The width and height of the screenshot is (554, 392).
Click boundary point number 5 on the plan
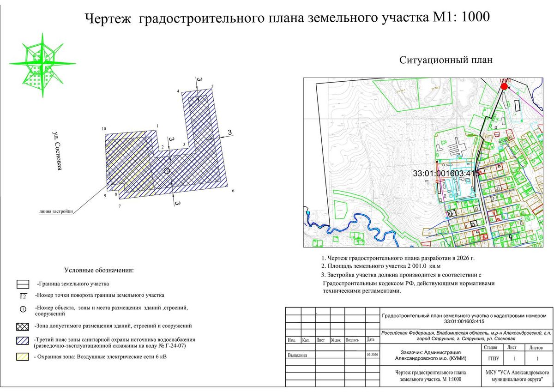[212, 87]
